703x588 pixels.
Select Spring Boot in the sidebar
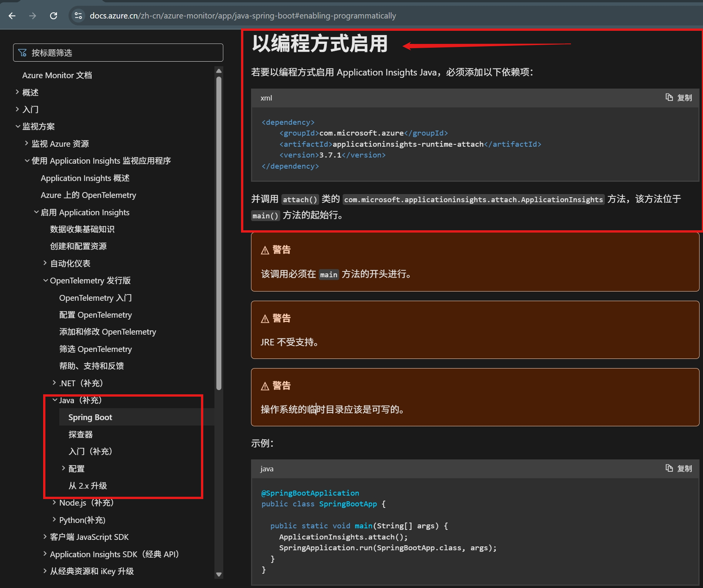[x=90, y=417]
